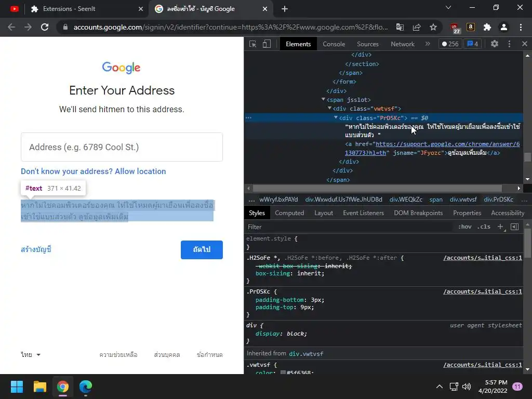Toggle element state with :hov
The width and height of the screenshot is (532, 399).
(465, 227)
